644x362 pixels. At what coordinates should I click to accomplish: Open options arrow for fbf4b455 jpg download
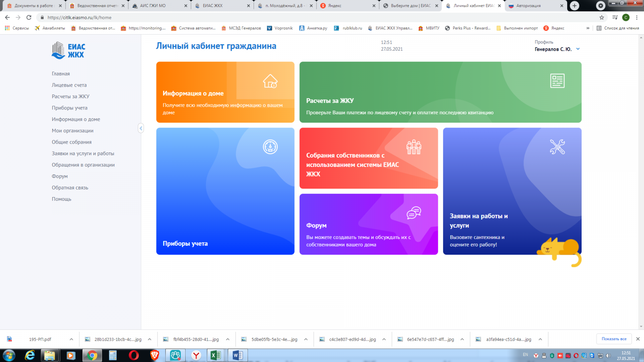click(228, 339)
